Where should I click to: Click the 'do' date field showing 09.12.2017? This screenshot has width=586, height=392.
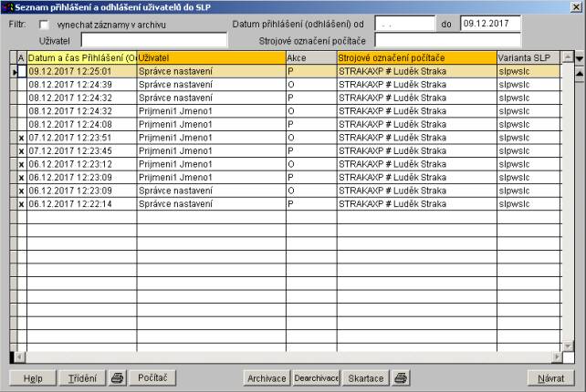click(488, 25)
